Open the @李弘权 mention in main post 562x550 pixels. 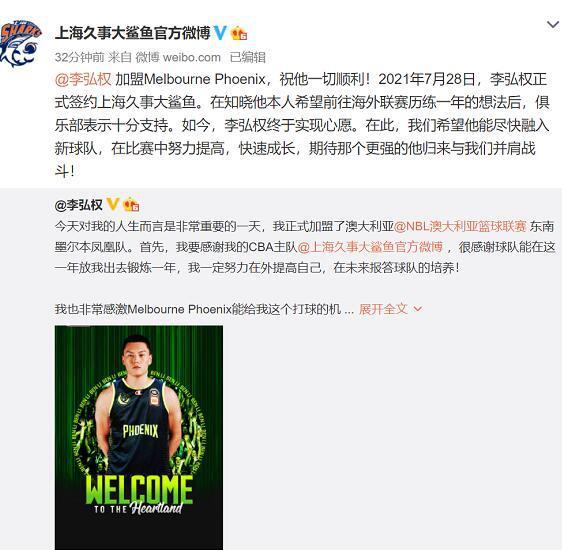(x=83, y=79)
